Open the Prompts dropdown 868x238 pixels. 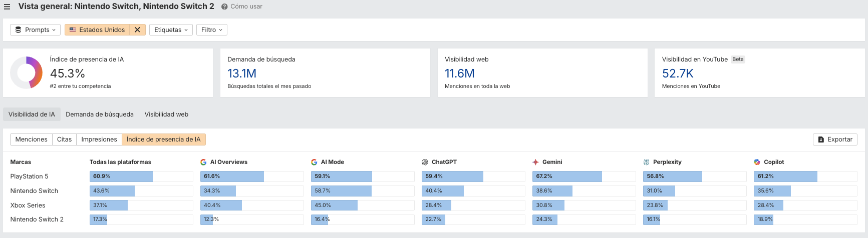tap(35, 30)
